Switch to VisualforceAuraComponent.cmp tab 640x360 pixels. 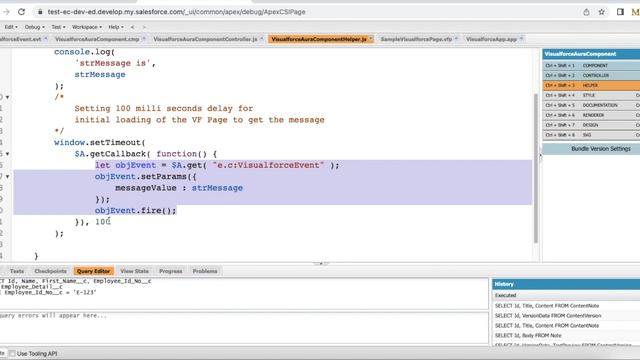(x=97, y=39)
